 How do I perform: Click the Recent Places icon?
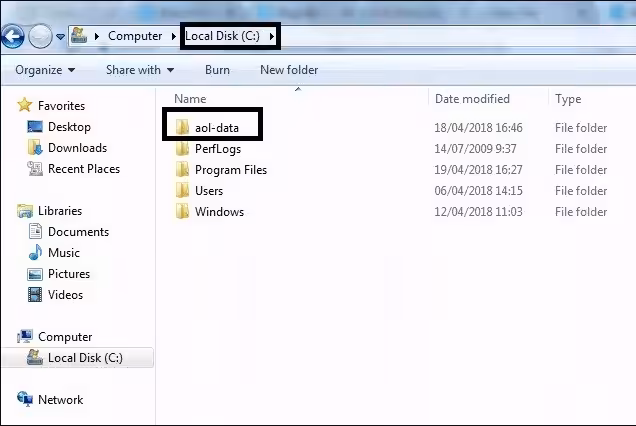click(x=35, y=169)
